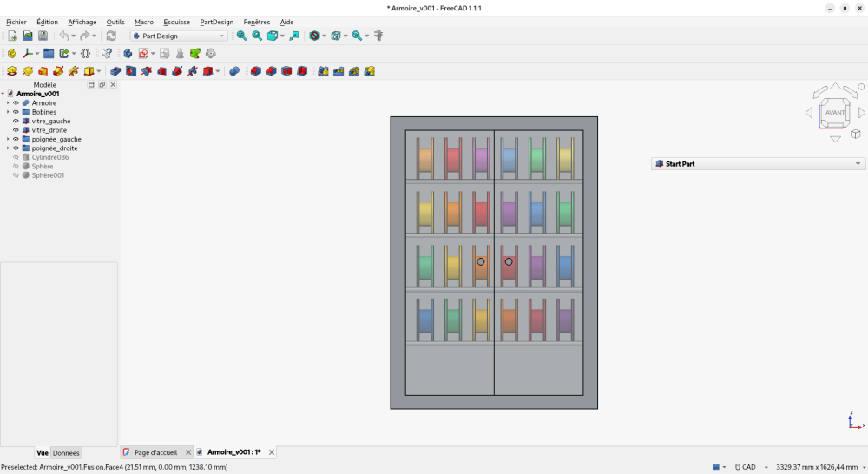
Task: Show the hidden Sphère001 object
Action: coord(16,175)
